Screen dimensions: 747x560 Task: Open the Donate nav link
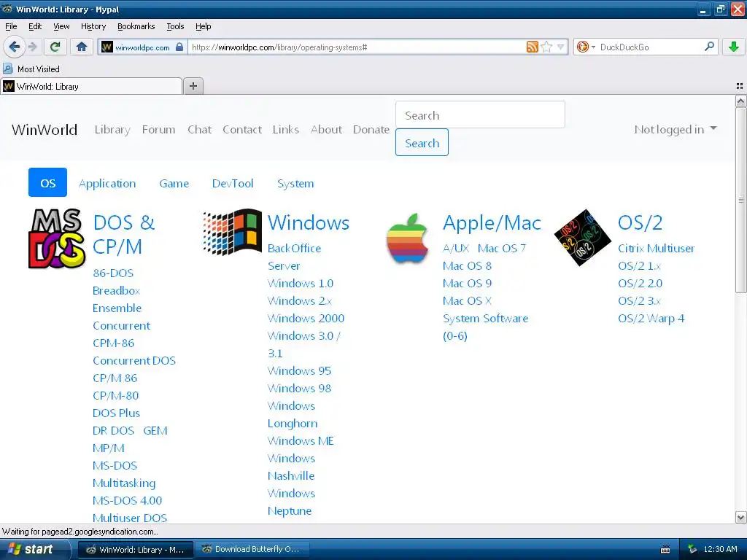tap(371, 130)
